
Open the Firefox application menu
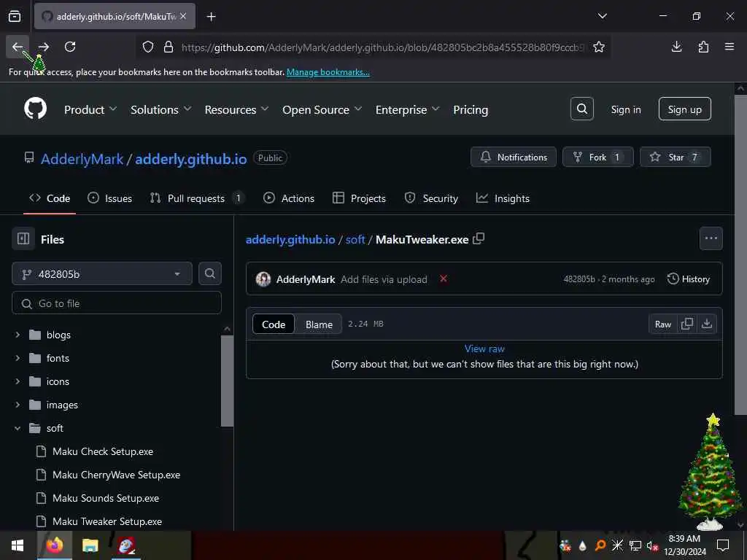pos(729,47)
